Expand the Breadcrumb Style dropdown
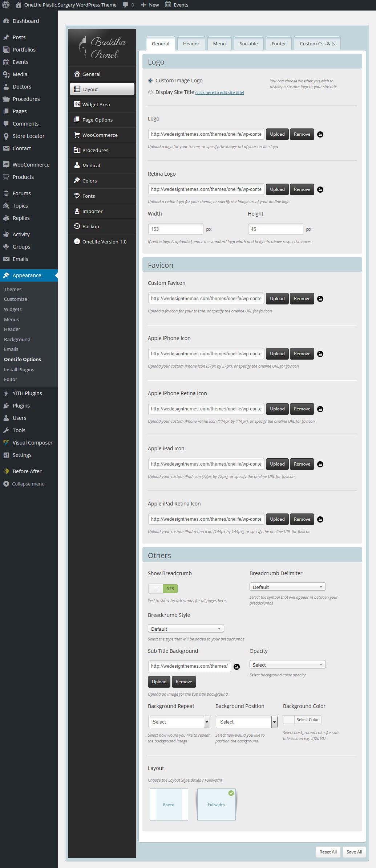This screenshot has width=376, height=868. [x=186, y=629]
